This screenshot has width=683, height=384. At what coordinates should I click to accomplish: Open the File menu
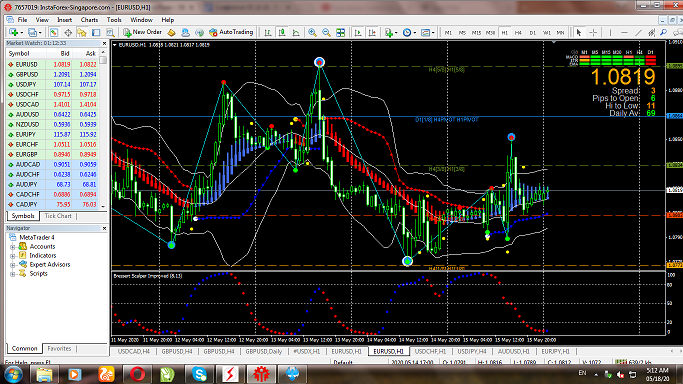click(22, 20)
